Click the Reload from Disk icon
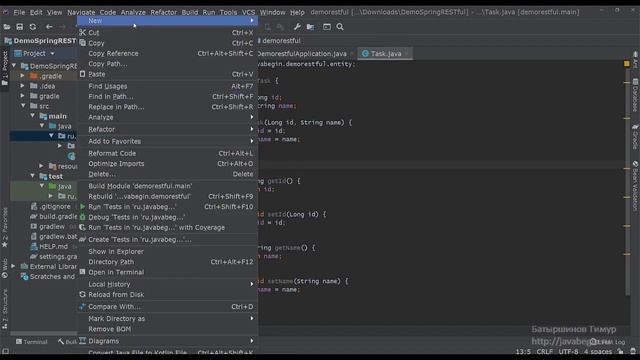640x360 pixels. coord(82,294)
